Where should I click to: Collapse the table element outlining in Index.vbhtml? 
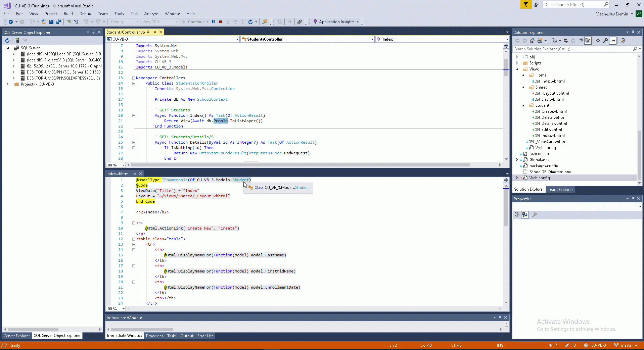click(134, 239)
